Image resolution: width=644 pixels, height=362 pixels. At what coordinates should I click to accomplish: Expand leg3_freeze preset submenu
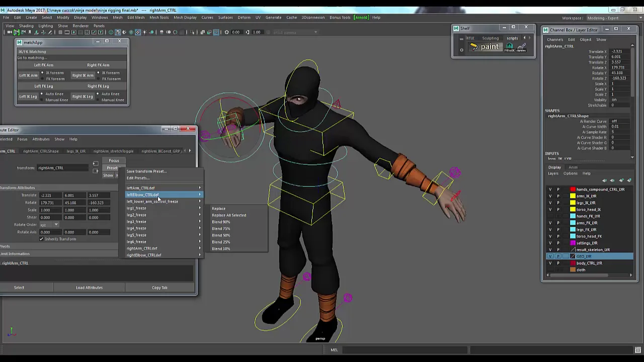163,222
